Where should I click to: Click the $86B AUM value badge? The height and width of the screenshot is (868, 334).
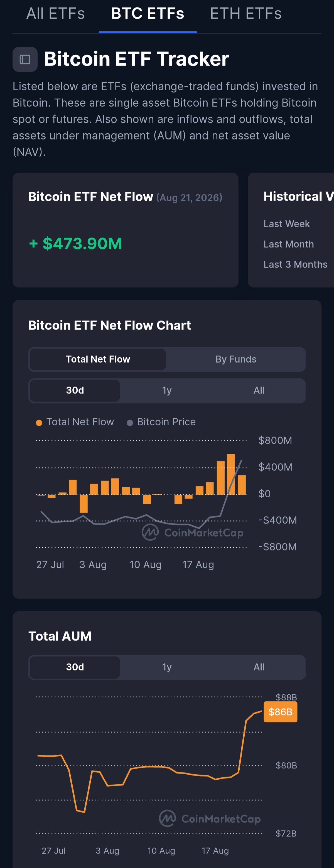click(x=280, y=712)
